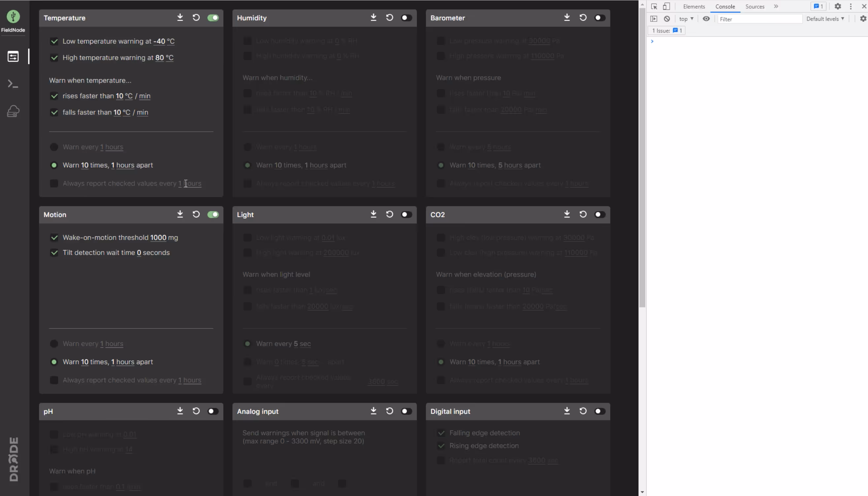Open DevTools settings gear
Screen dimensions: 868x496
click(x=838, y=7)
